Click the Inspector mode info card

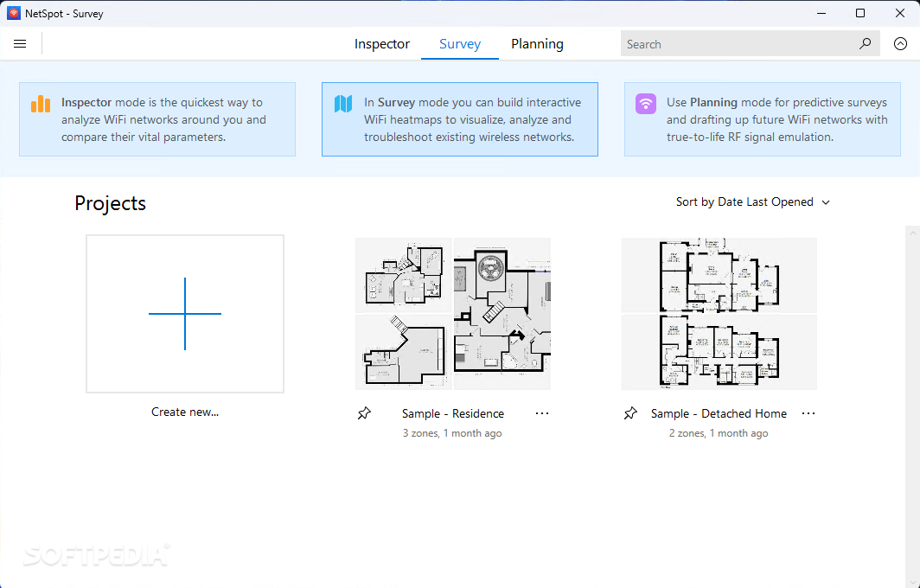pyautogui.click(x=157, y=119)
